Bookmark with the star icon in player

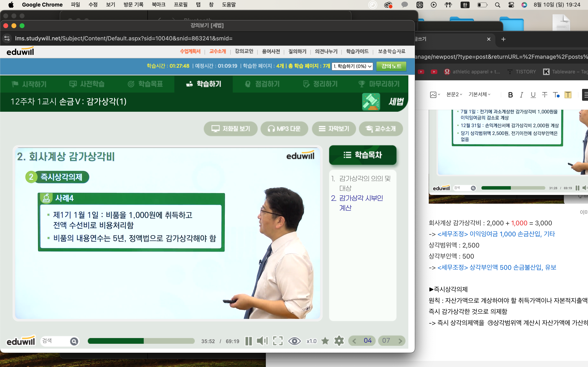click(325, 341)
